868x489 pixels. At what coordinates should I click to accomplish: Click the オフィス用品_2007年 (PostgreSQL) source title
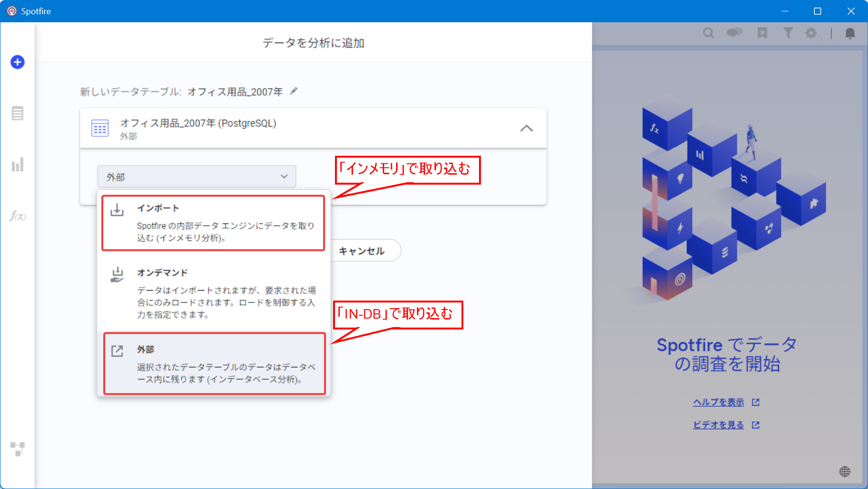[x=198, y=123]
